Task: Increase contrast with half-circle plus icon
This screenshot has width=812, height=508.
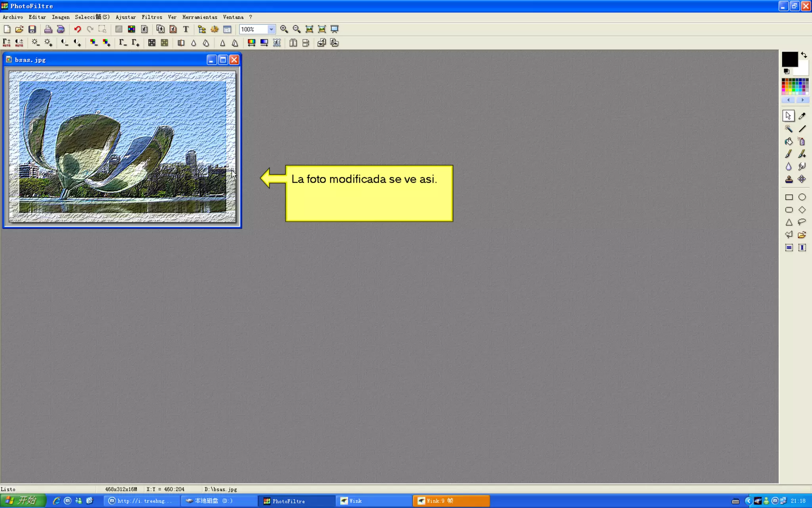Action: click(77, 43)
